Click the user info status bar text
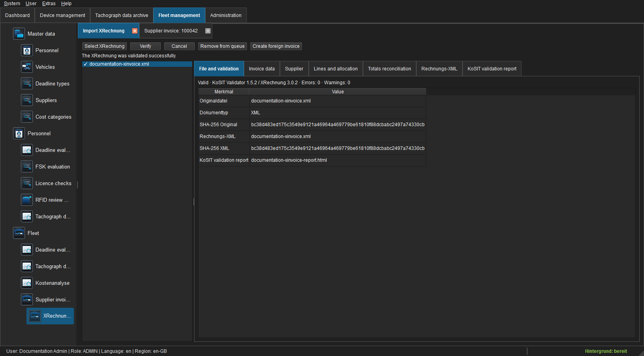644x356 pixels. (x=87, y=351)
